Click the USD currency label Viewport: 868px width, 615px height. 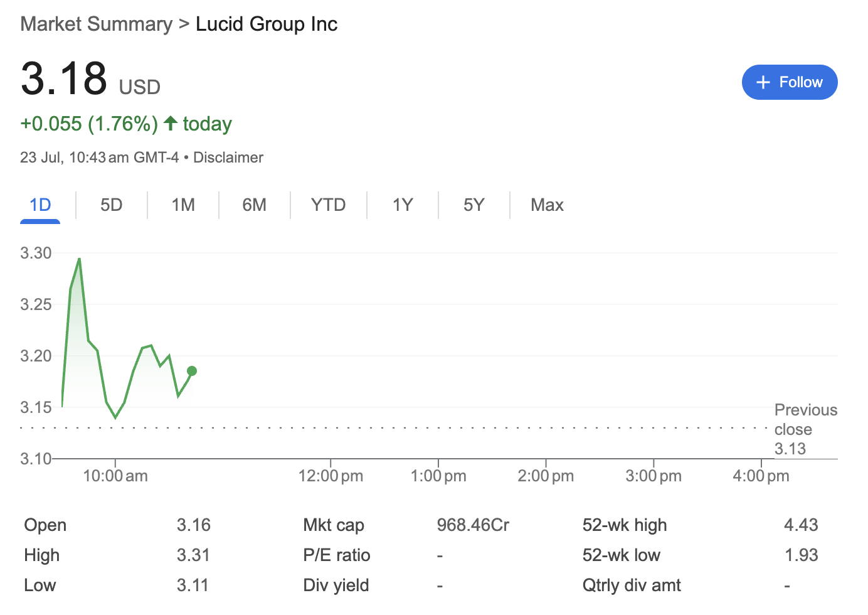coord(140,87)
